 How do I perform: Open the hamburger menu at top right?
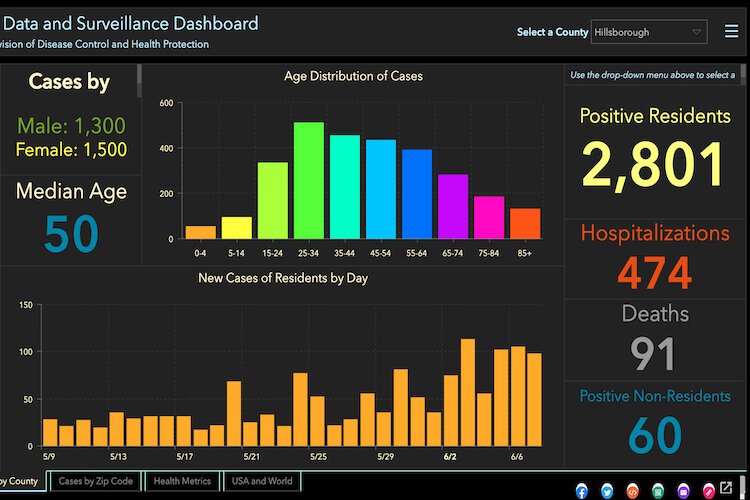[731, 32]
